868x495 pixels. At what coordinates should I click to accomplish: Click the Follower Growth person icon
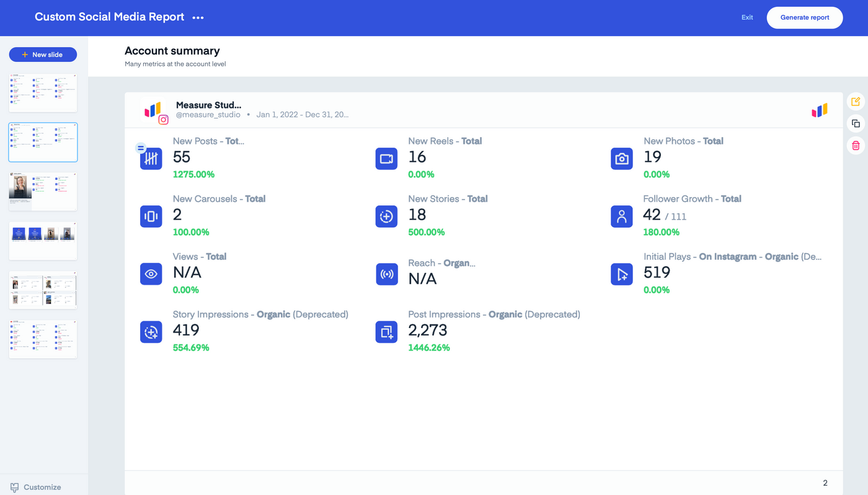tap(622, 216)
